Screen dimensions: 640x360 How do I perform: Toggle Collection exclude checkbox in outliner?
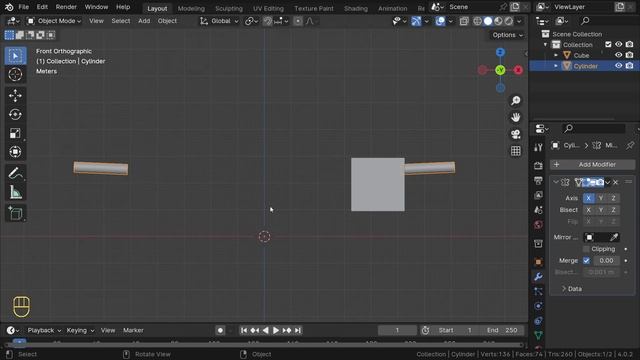coord(608,44)
